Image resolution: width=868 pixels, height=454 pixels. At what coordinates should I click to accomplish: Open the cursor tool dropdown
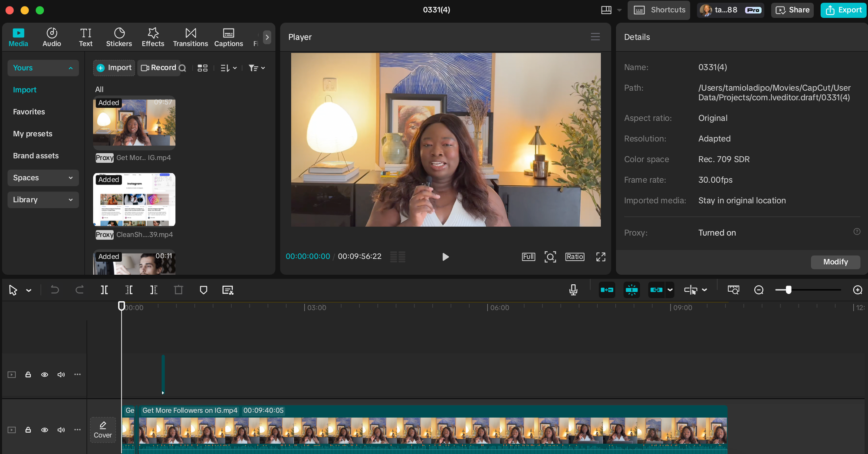pyautogui.click(x=29, y=290)
